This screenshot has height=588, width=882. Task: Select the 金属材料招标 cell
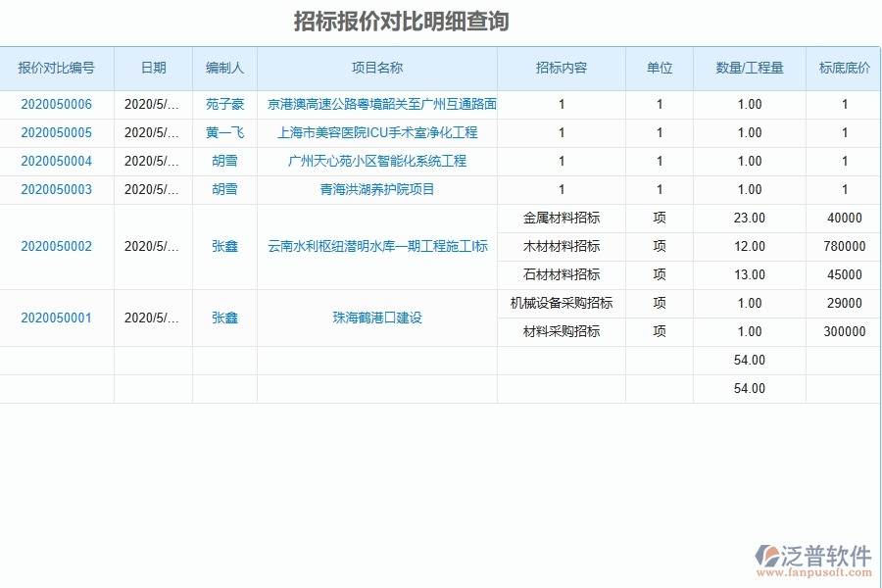(x=562, y=218)
